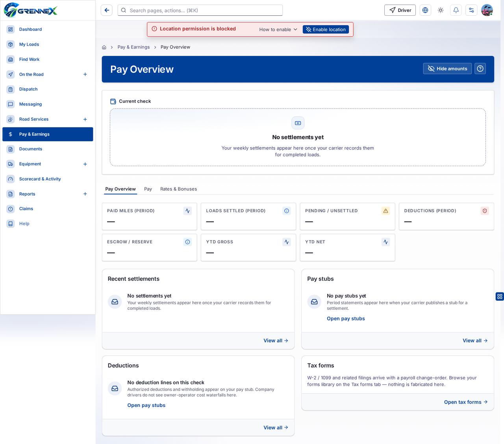504x444 pixels.
Task: Click the Paid Miles activity icon
Action: point(188,211)
